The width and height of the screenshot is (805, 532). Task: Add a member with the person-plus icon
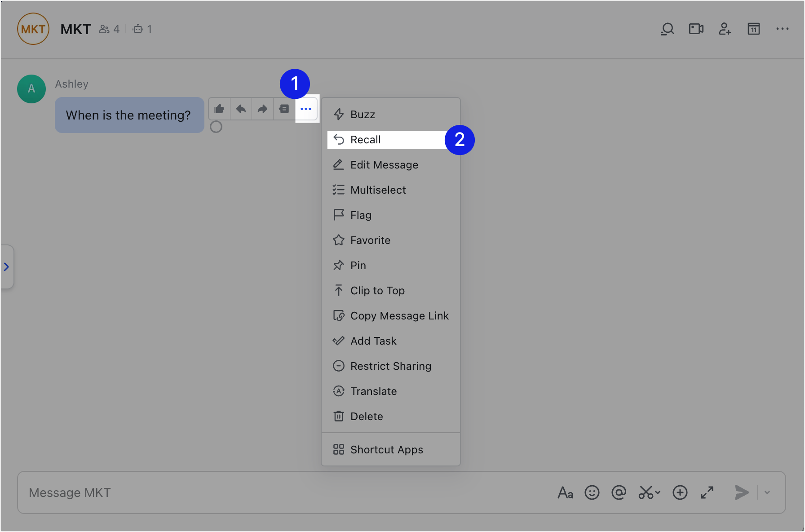point(725,29)
